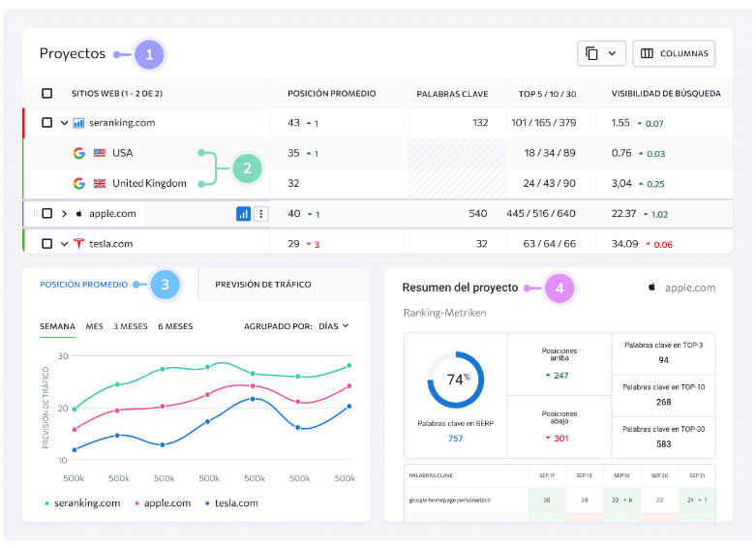Click the drag handle of the apple.com row
The image size is (756, 548).
coord(35,214)
